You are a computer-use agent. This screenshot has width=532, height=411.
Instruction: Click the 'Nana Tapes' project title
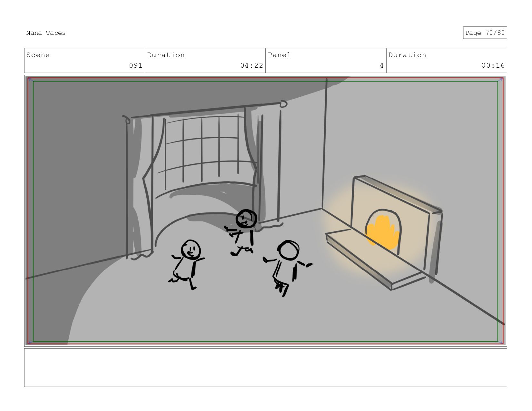pos(46,33)
